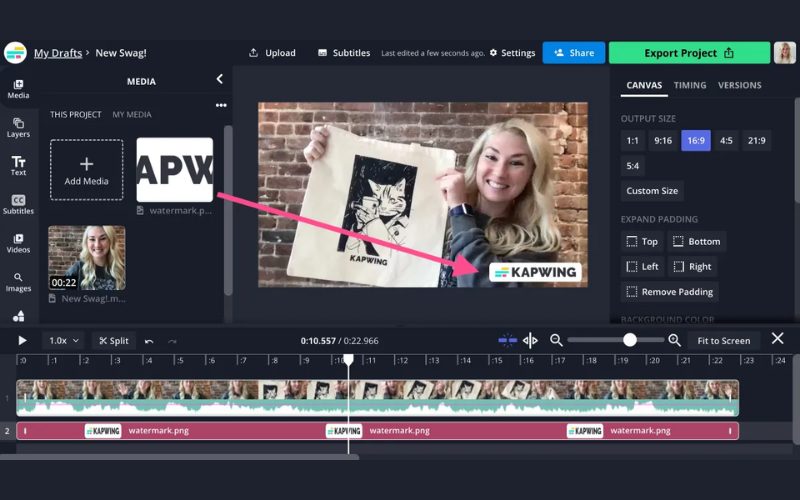Collapse the Media panel with chevron
The image size is (800, 500).
coord(219,79)
